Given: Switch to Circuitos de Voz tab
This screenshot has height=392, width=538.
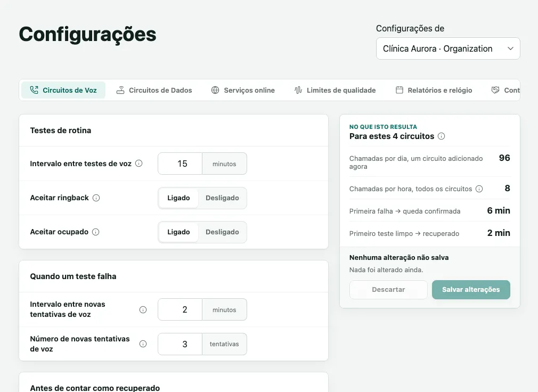Looking at the screenshot, I should click(x=63, y=90).
